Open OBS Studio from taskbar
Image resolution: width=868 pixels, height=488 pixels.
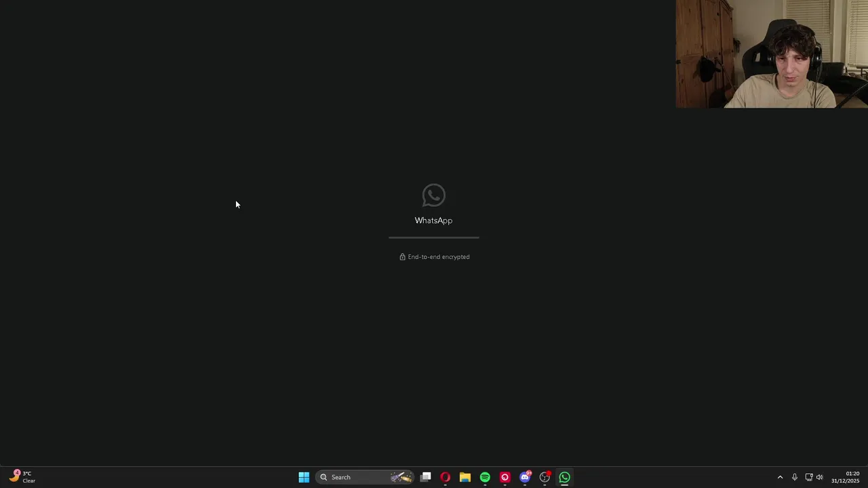tap(545, 477)
